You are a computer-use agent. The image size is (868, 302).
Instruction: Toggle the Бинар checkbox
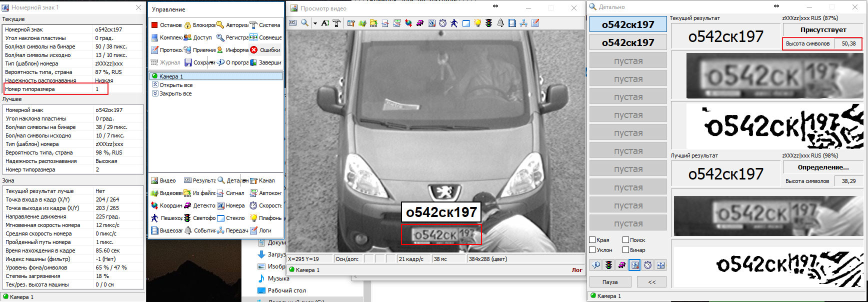[625, 250]
